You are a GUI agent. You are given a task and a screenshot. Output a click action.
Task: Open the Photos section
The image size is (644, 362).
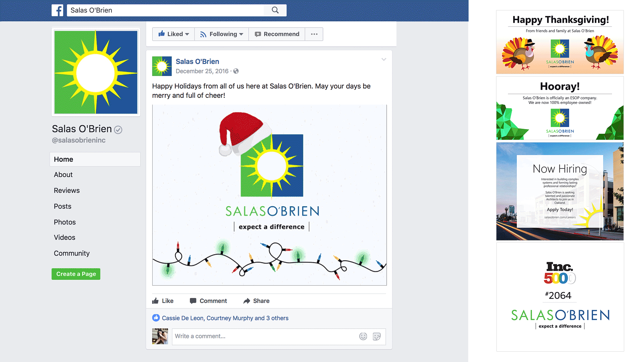(65, 222)
